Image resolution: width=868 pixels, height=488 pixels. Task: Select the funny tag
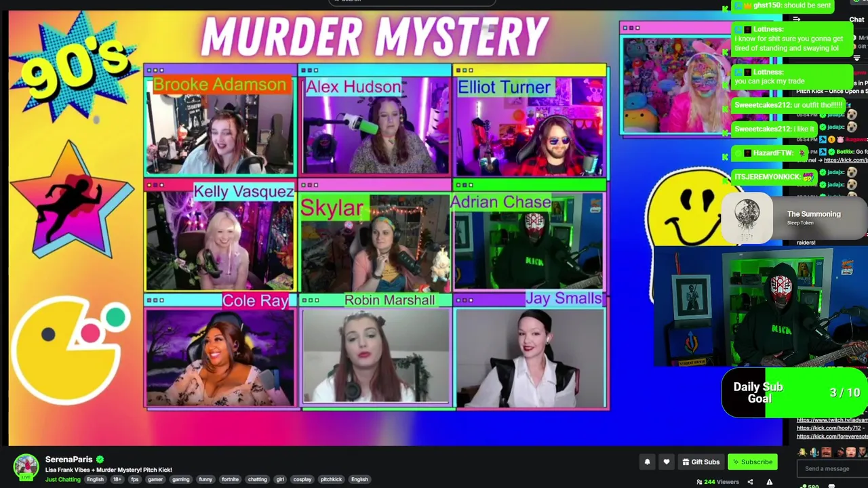tap(205, 479)
